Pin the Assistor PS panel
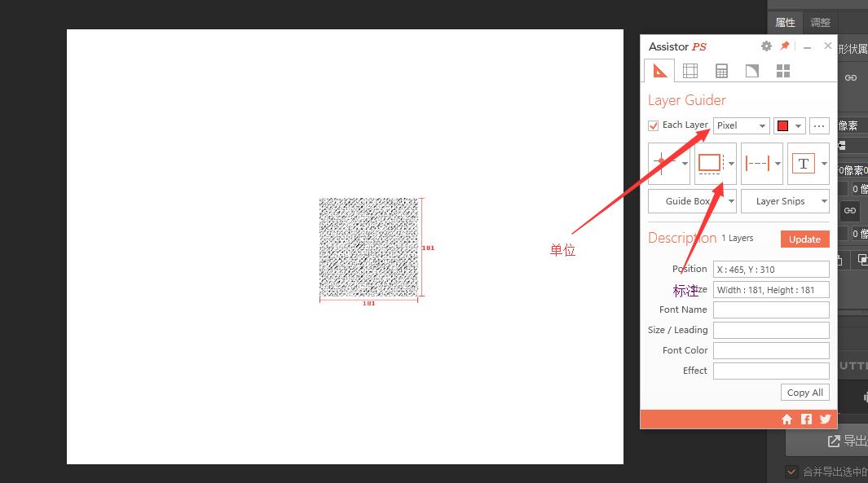This screenshot has height=483, width=868. click(784, 46)
